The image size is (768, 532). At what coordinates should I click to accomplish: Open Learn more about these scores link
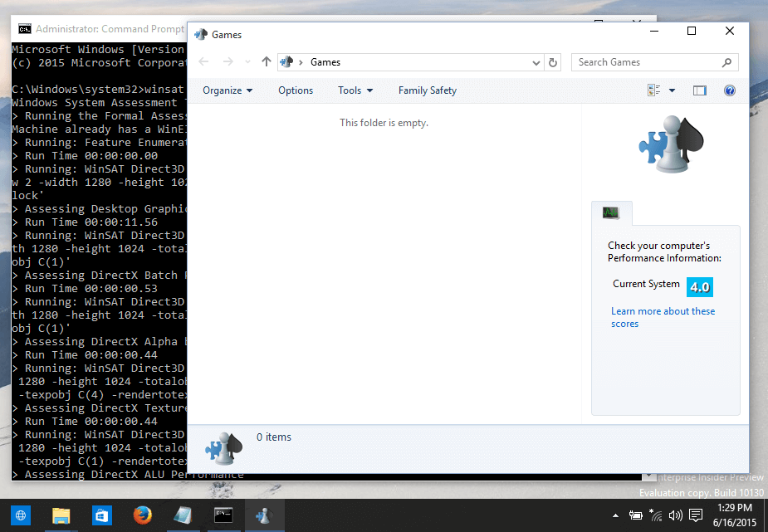click(x=663, y=317)
